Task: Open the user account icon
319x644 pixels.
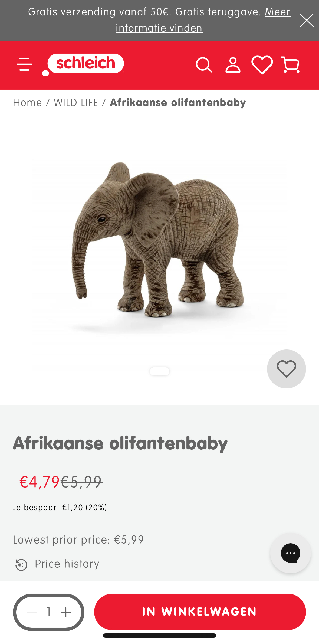Action: (233, 65)
